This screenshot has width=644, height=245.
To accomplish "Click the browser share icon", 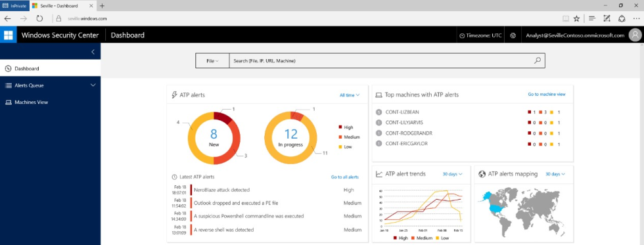I will pyautogui.click(x=622, y=18).
